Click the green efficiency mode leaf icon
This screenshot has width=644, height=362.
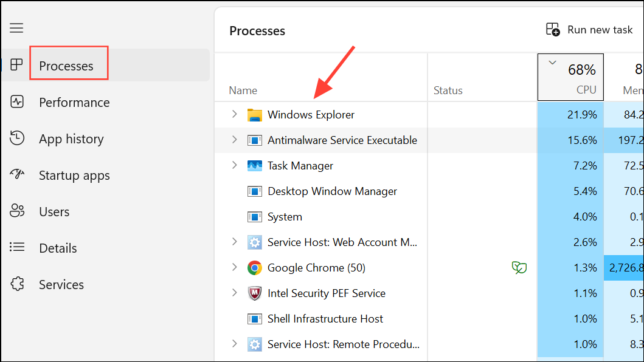pos(519,268)
